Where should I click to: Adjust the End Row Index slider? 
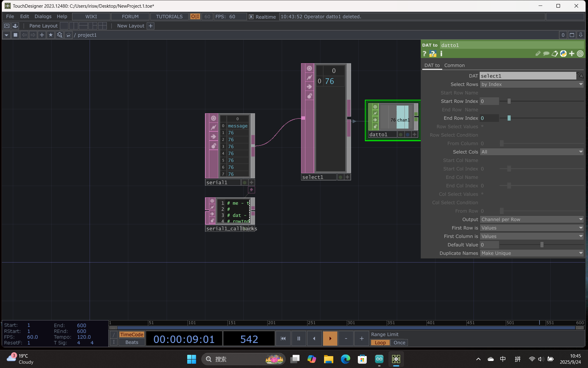pyautogui.click(x=509, y=118)
